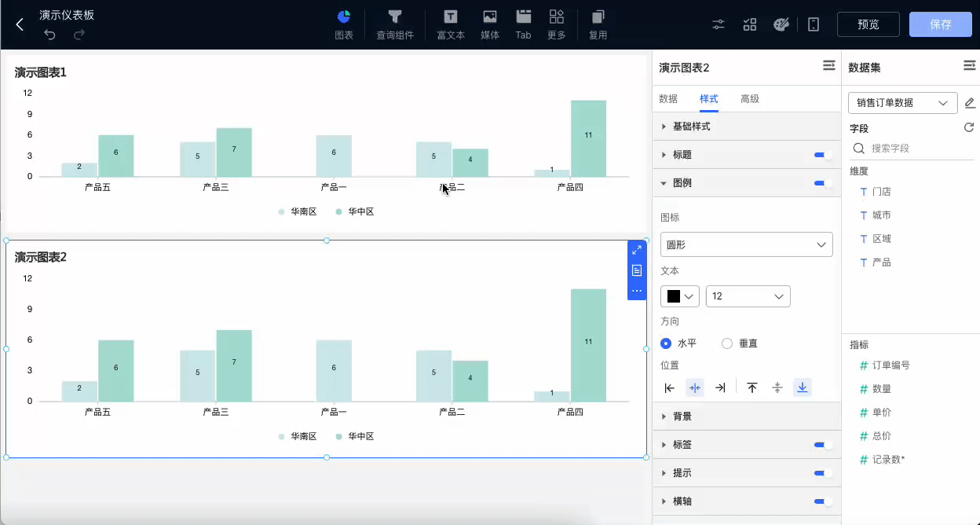
Task: Toggle the 标签 label switch
Action: click(x=824, y=445)
